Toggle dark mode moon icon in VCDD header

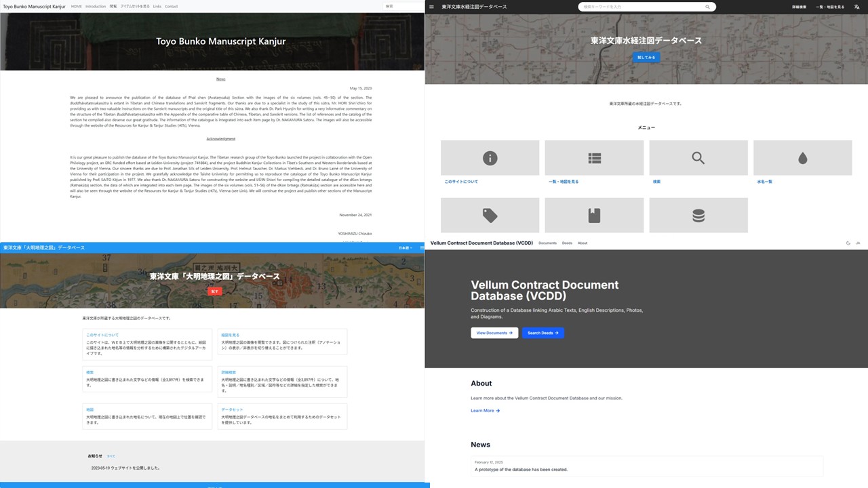(x=848, y=243)
